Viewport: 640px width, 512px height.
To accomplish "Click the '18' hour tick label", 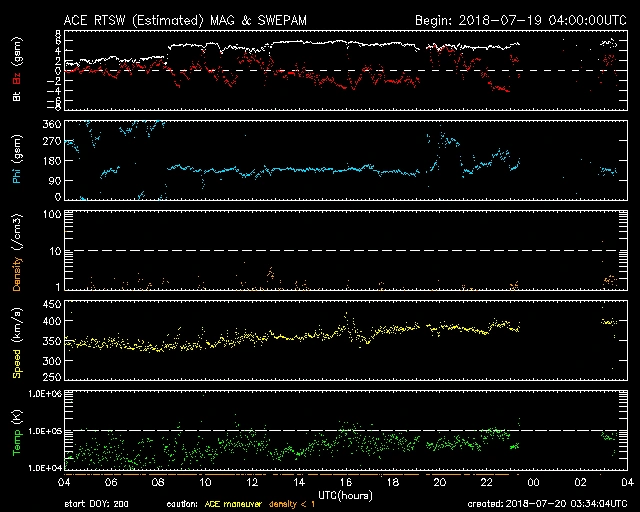I will (393, 483).
